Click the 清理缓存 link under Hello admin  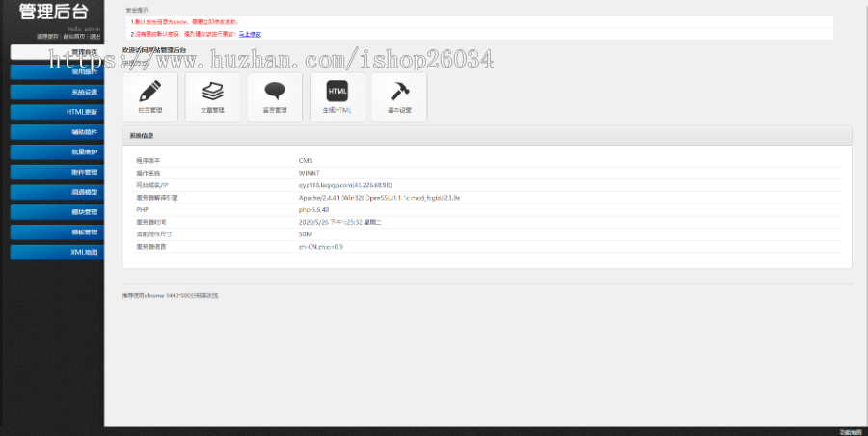pyautogui.click(x=47, y=37)
